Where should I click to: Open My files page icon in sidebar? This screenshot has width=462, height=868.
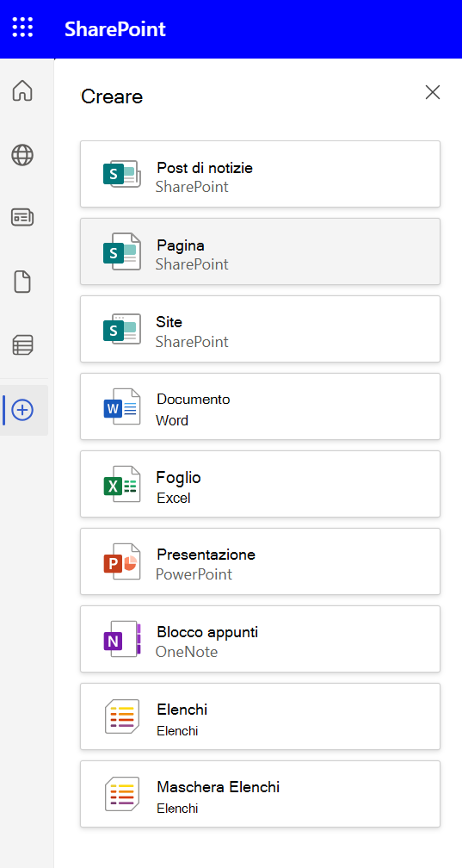click(22, 282)
